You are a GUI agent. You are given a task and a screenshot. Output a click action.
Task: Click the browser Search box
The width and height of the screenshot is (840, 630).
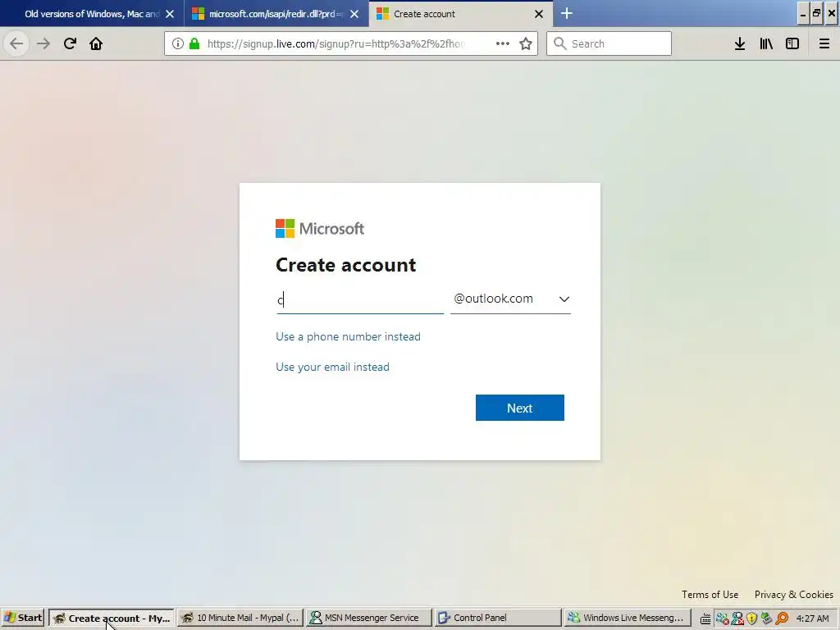coord(609,43)
